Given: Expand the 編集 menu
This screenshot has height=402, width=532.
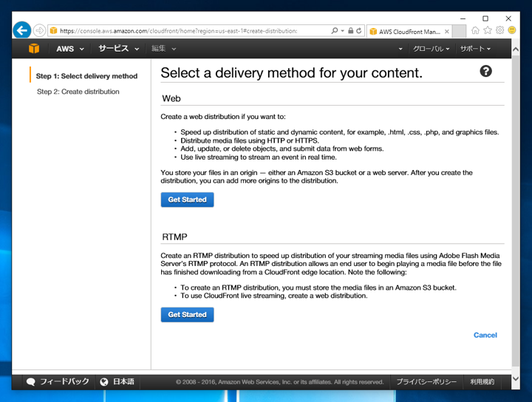Looking at the screenshot, I should pos(163,49).
